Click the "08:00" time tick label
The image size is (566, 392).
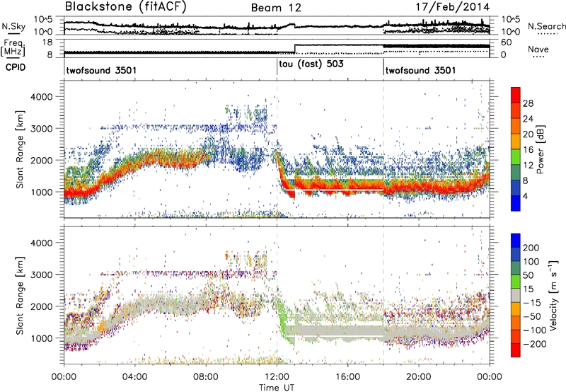pos(206,377)
